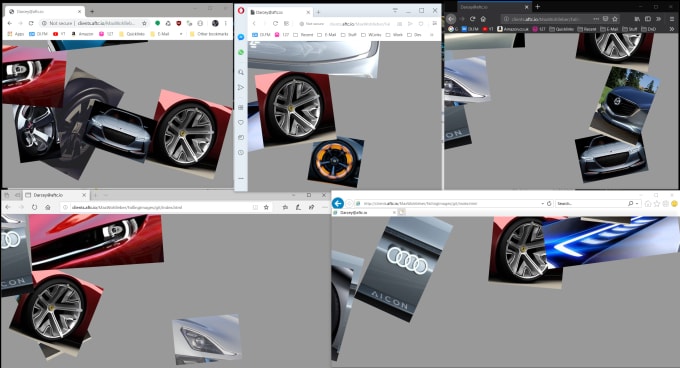The image size is (680, 368).
Task: Refresh the page in the Edge window
Action: pyautogui.click(x=34, y=207)
